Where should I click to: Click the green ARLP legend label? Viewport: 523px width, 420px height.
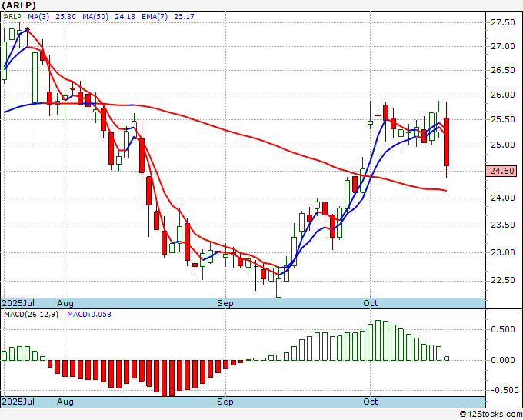(12, 17)
